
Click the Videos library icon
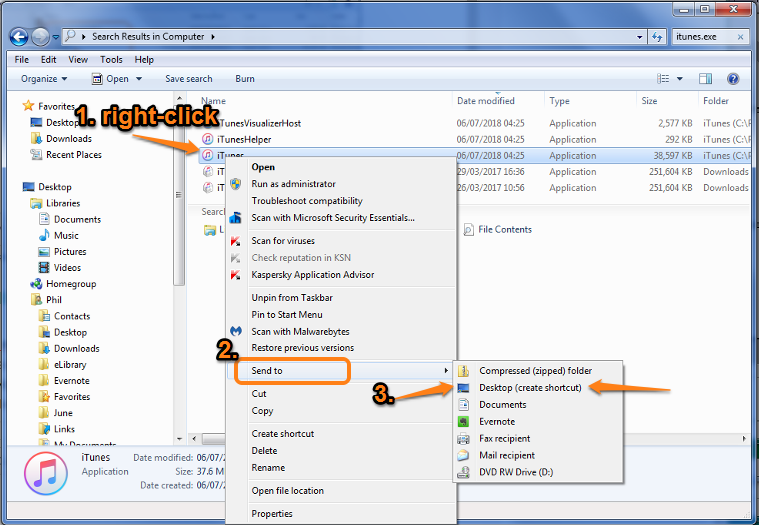[44, 268]
